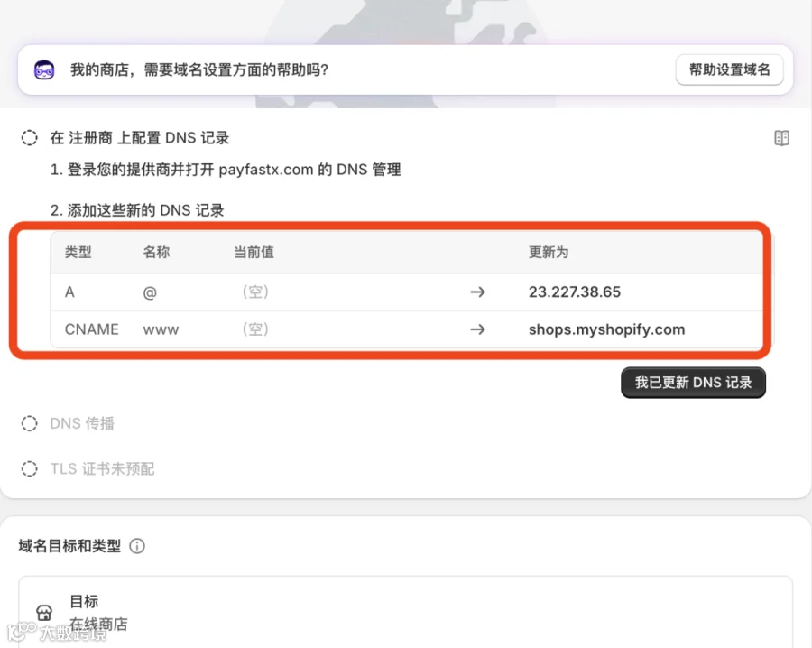Click the TLS 证书未预配 step label
The height and width of the screenshot is (648, 812).
click(102, 468)
